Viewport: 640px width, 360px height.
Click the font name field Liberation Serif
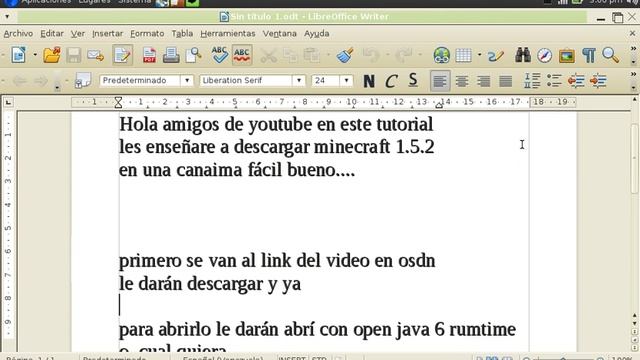click(247, 80)
